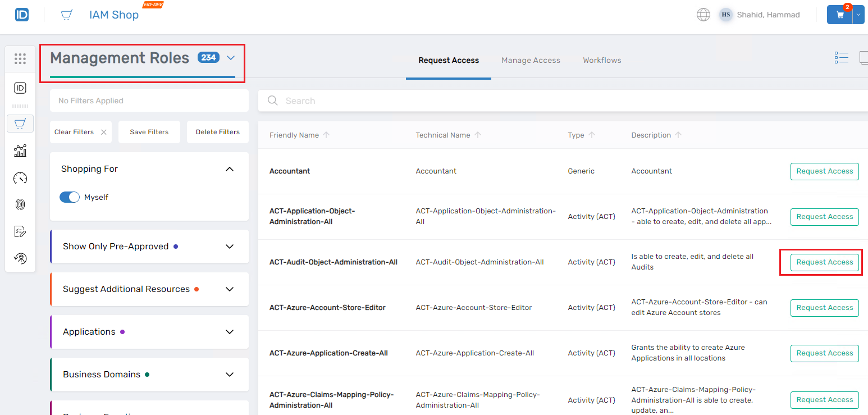Click Save Filters button
Viewport: 868px width, 415px height.
point(149,132)
